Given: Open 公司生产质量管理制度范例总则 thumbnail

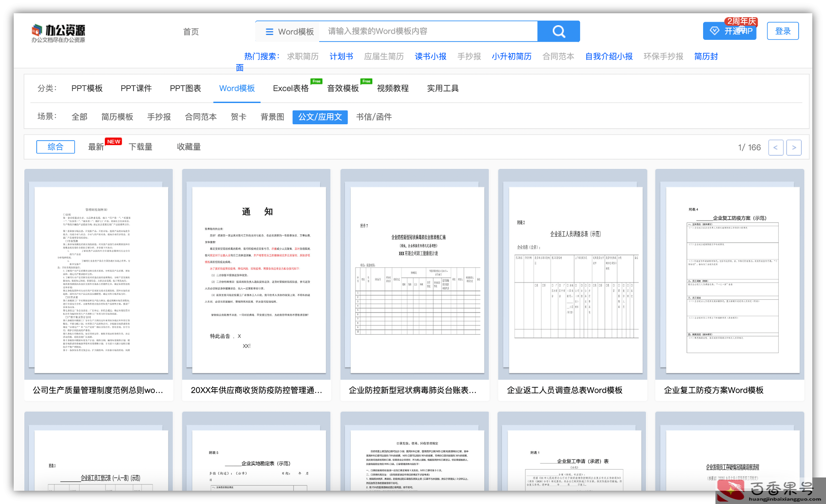Looking at the screenshot, I should (99, 274).
